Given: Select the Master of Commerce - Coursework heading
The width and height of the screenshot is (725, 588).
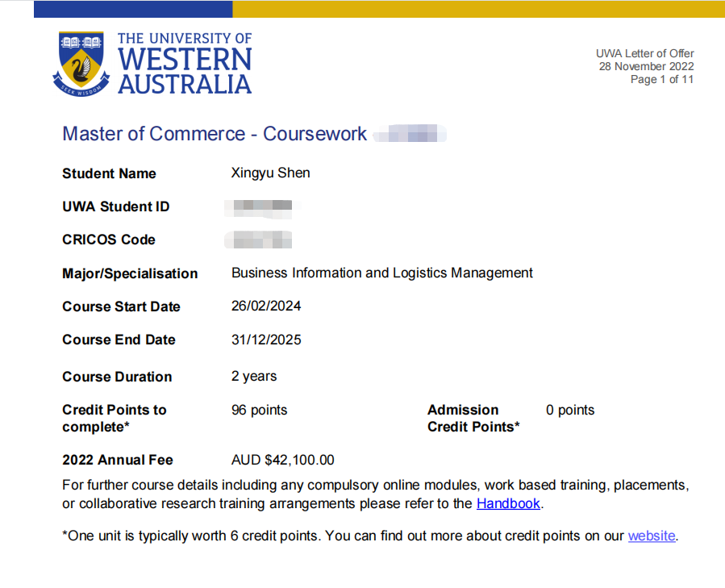Looking at the screenshot, I should click(215, 134).
